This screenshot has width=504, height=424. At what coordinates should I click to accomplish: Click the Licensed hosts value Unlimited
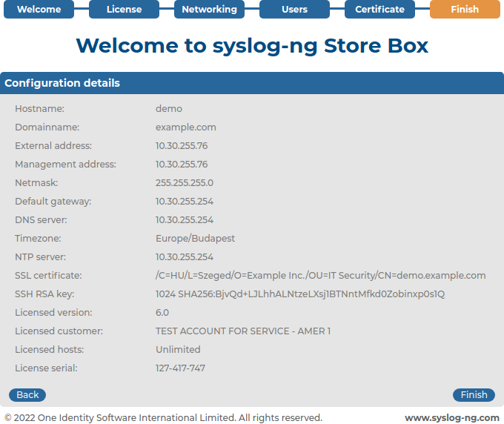[178, 350]
